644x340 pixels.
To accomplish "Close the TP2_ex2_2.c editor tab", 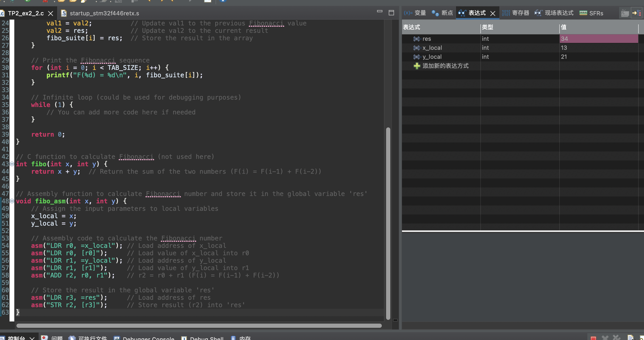I will (x=51, y=13).
